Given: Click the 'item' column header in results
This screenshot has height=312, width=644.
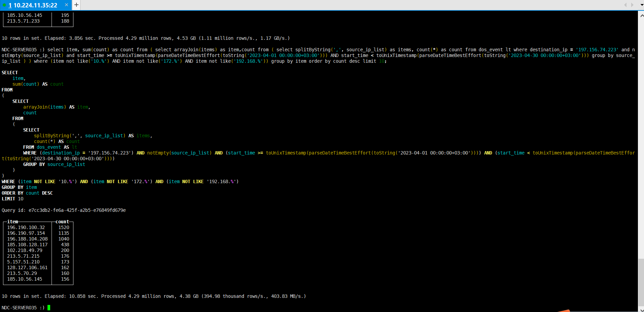Looking at the screenshot, I should coord(12,222).
